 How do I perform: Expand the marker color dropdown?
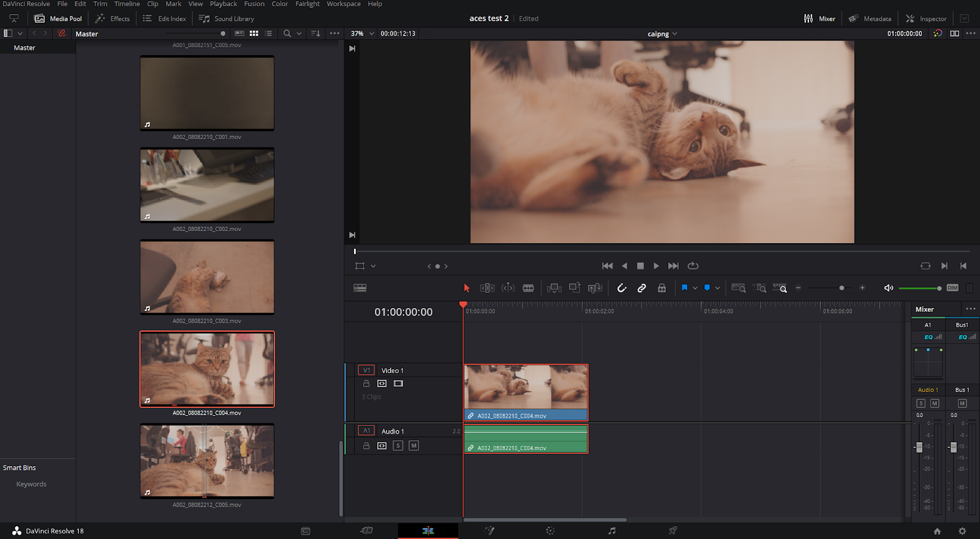[718, 288]
